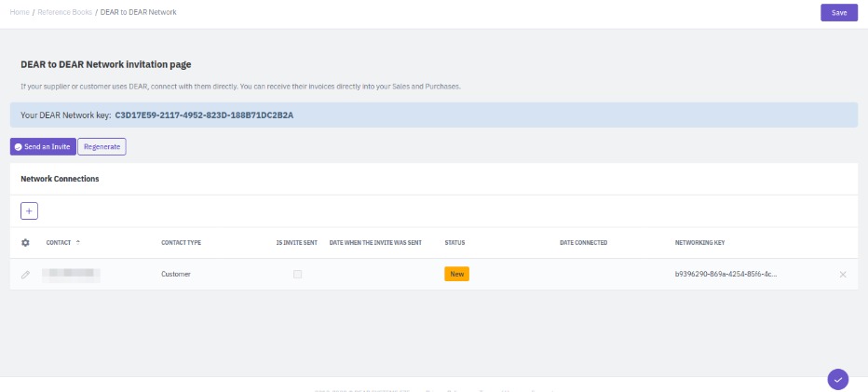Image resolution: width=868 pixels, height=392 pixels.
Task: Click the round purple checkmark floating button
Action: [838, 378]
